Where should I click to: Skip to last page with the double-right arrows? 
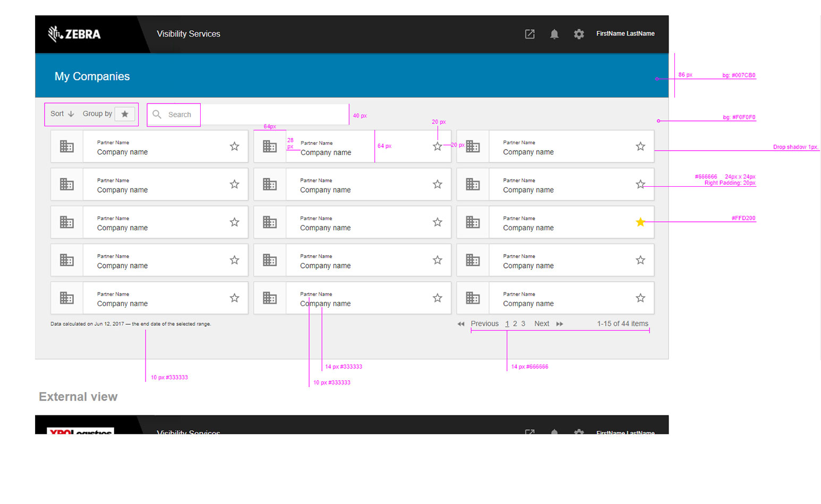[560, 324]
